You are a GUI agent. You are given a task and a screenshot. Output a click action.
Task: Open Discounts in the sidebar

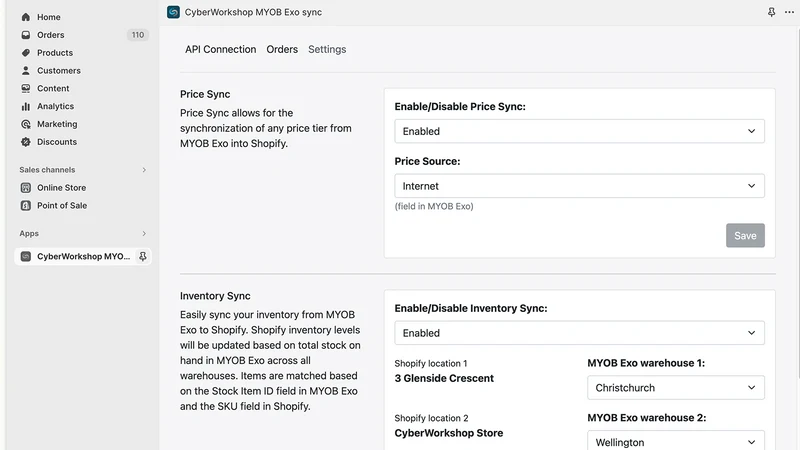[57, 142]
